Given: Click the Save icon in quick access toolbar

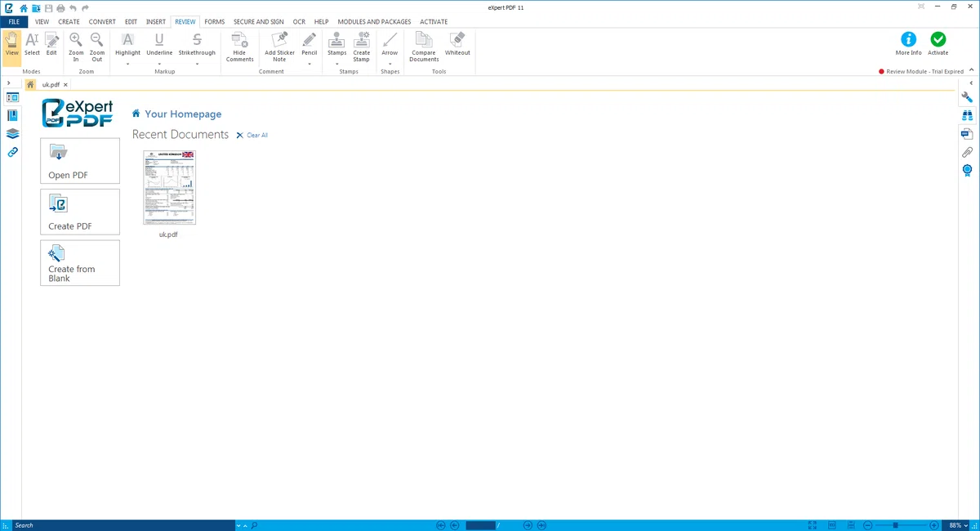Looking at the screenshot, I should (x=48, y=7).
